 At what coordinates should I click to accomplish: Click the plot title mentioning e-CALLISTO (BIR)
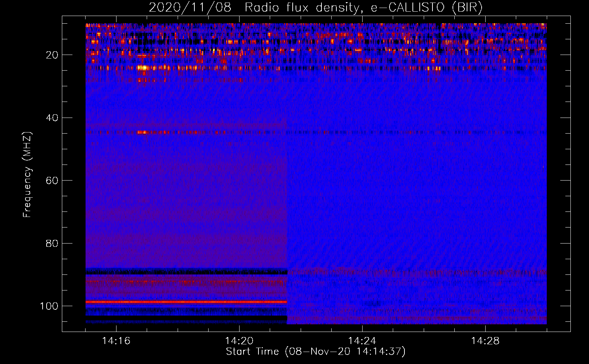(316, 8)
